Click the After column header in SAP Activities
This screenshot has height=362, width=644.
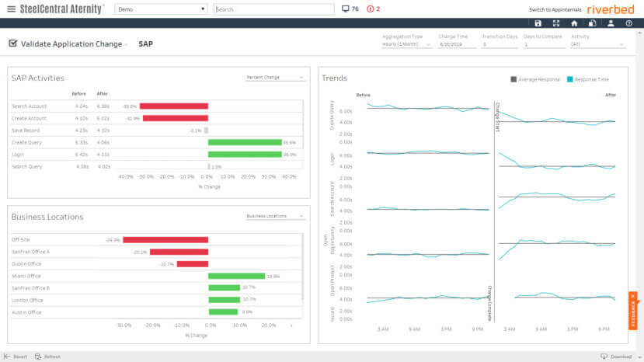pos(102,94)
